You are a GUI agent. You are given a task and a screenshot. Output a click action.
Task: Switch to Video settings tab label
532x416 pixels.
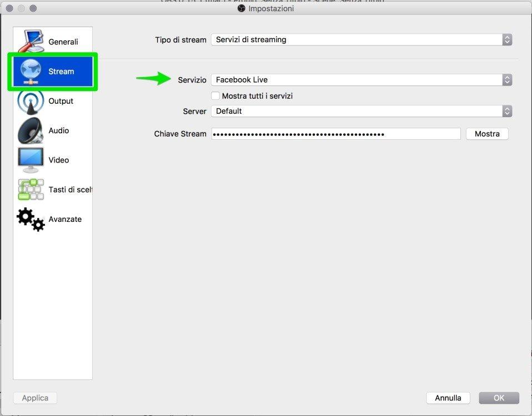click(59, 160)
